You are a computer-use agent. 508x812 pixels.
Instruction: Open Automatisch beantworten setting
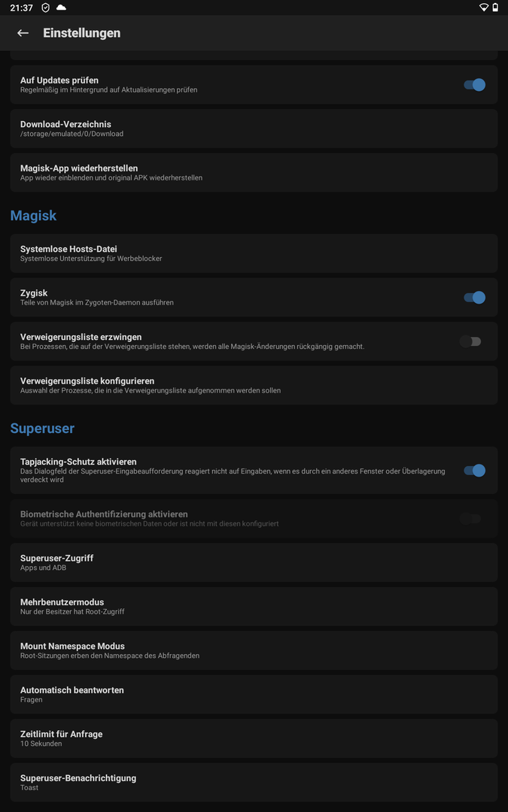pyautogui.click(x=254, y=694)
